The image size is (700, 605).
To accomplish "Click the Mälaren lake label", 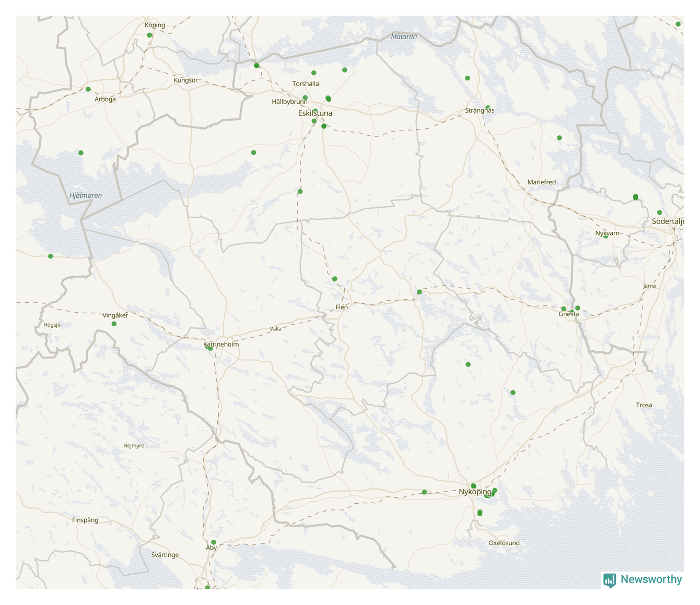I will click(x=404, y=37).
